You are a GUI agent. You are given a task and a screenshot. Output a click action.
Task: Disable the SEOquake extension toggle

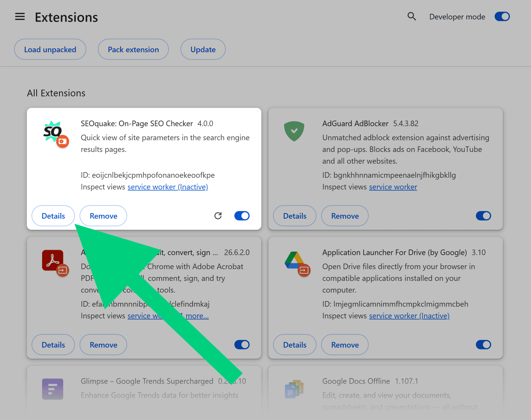pos(242,216)
